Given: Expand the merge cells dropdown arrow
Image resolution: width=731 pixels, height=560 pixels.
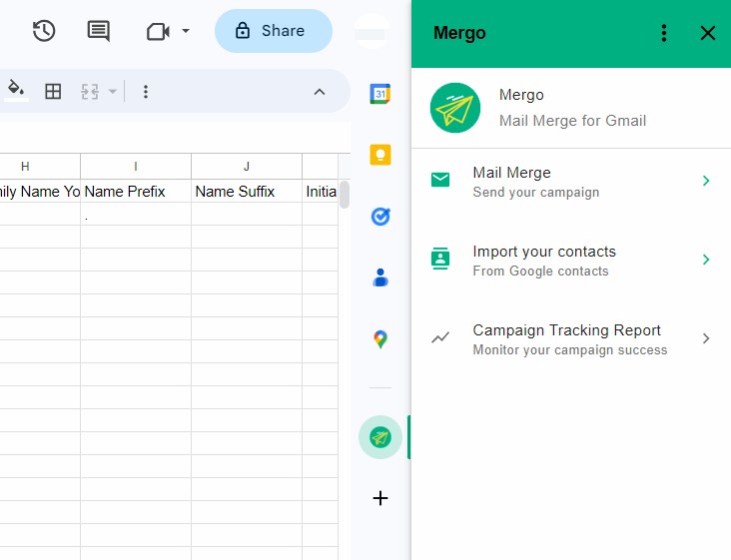Looking at the screenshot, I should [x=113, y=92].
